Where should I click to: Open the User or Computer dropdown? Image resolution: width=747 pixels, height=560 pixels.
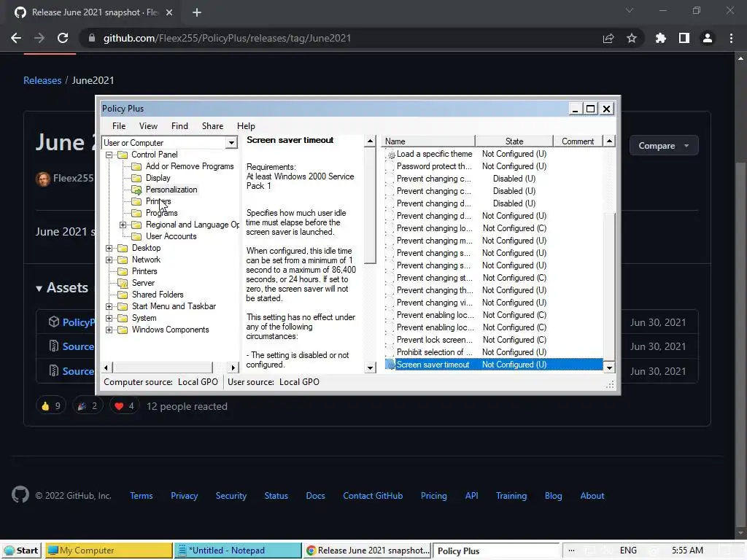pyautogui.click(x=231, y=143)
